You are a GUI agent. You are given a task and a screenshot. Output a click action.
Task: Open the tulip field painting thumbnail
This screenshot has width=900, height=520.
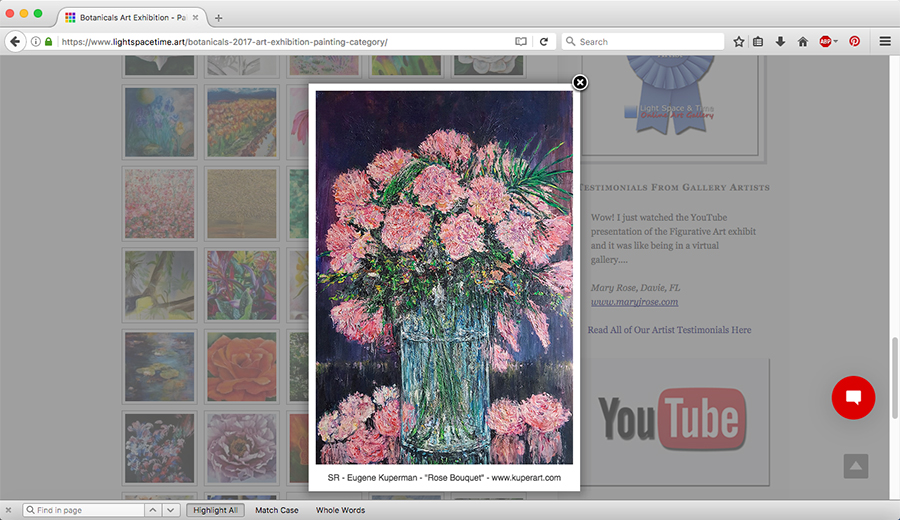[242, 122]
